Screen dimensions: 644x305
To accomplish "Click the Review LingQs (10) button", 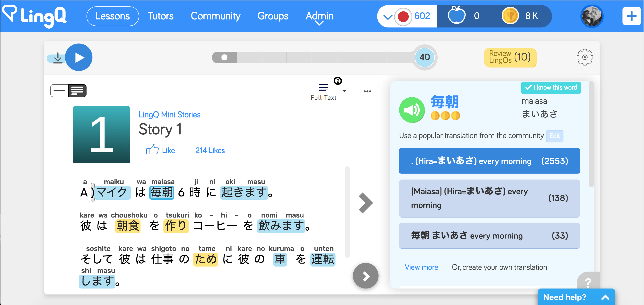I will (x=510, y=57).
